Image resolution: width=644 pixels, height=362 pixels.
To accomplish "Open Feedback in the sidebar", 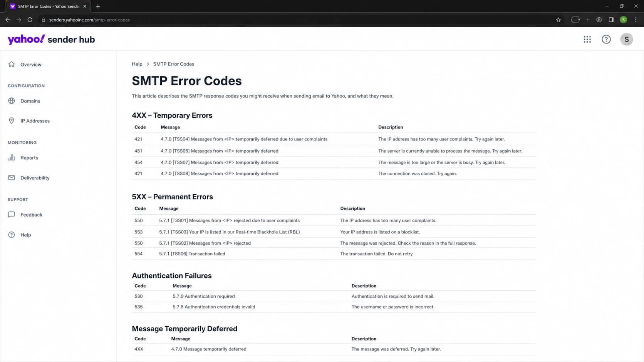I will coord(31,215).
